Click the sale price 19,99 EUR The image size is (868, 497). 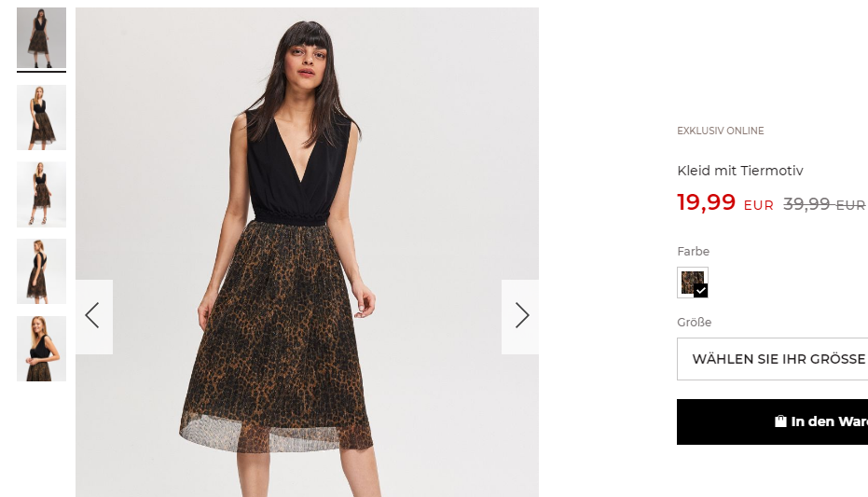[725, 202]
